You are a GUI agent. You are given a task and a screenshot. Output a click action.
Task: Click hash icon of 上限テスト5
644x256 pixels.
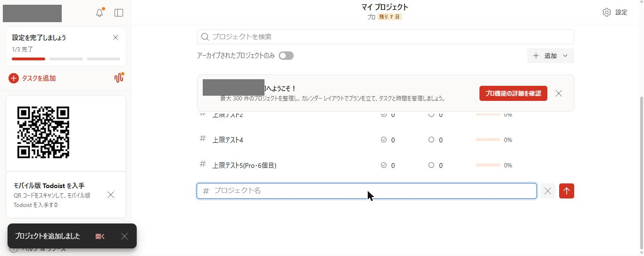(x=203, y=164)
